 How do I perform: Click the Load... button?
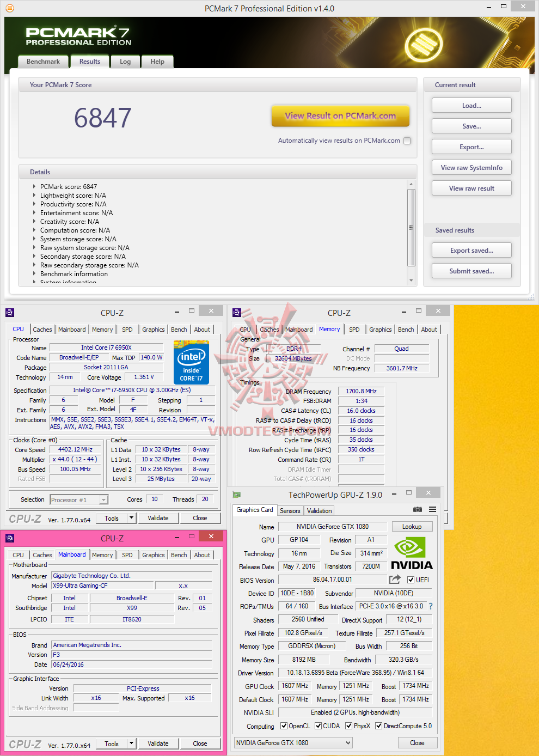471,106
